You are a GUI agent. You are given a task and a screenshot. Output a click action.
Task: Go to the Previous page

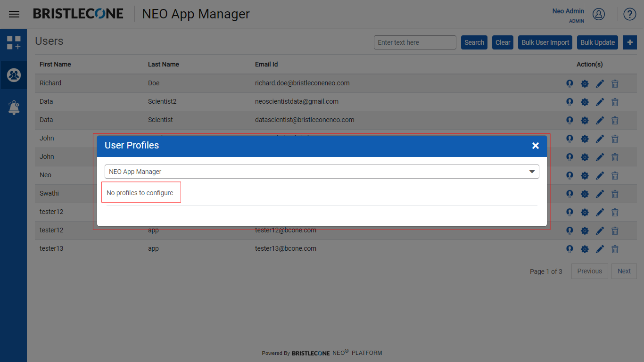coord(590,271)
